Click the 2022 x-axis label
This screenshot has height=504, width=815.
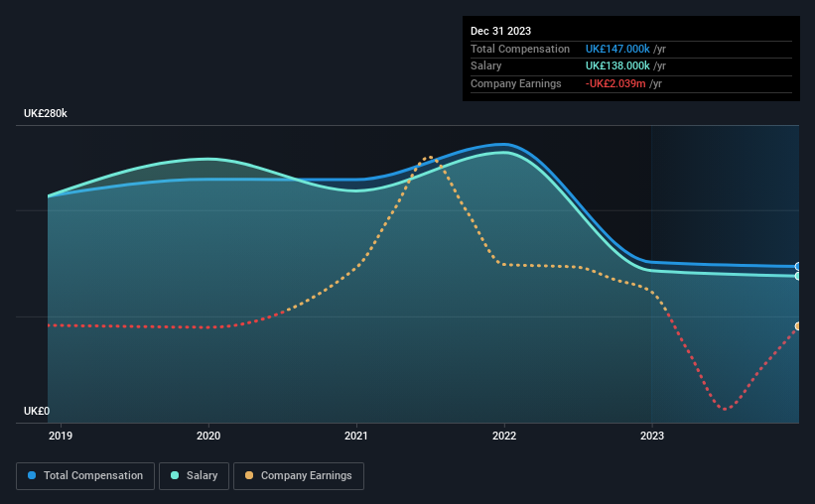(x=504, y=436)
